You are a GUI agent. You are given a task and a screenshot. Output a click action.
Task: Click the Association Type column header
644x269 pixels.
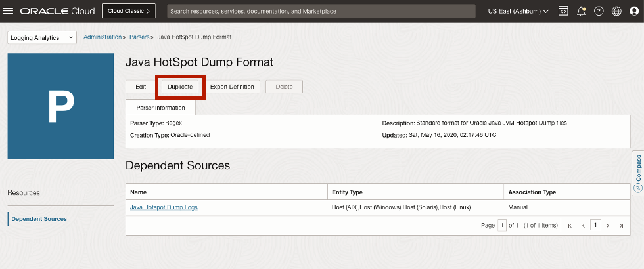coord(567,192)
